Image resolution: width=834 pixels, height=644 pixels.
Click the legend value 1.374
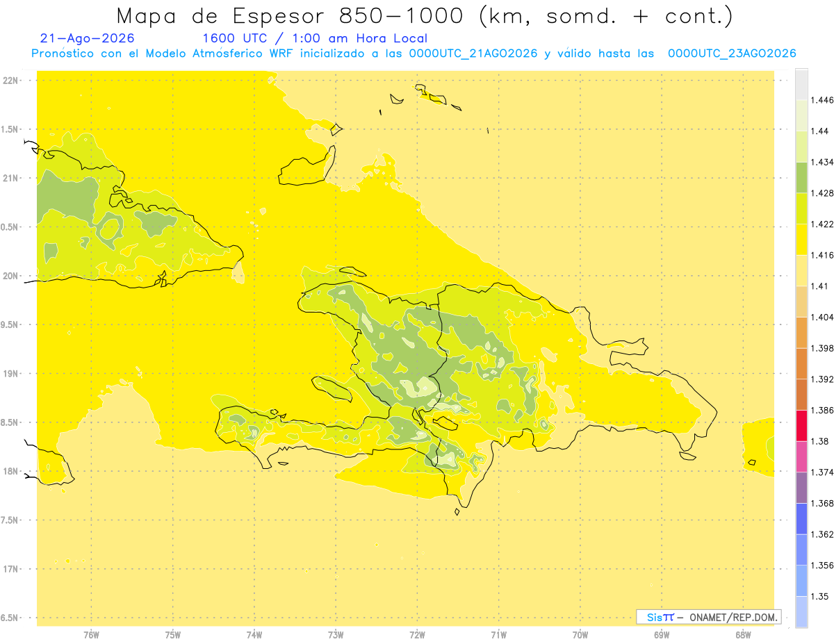821,472
